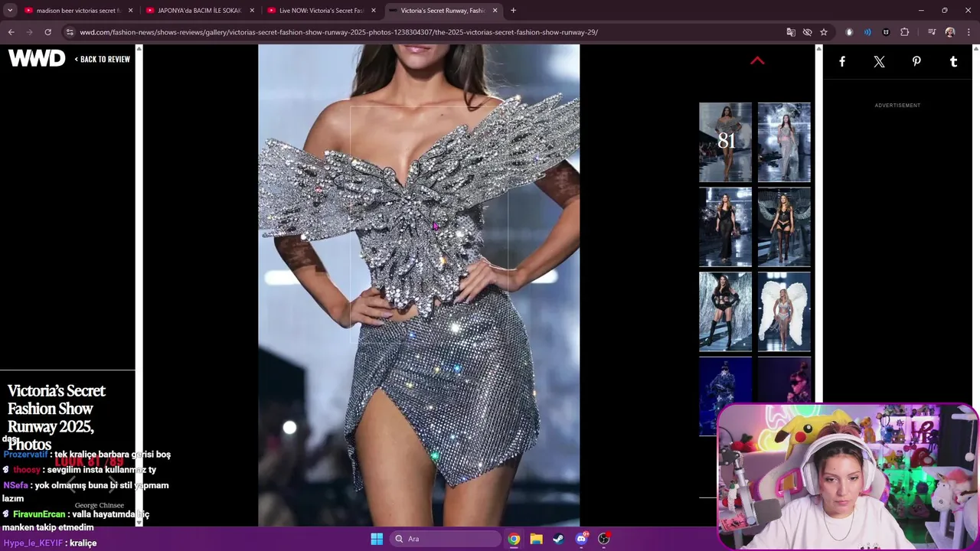Screen dimensions: 980x551
Task: Open the Windows Start menu
Action: tap(377, 539)
